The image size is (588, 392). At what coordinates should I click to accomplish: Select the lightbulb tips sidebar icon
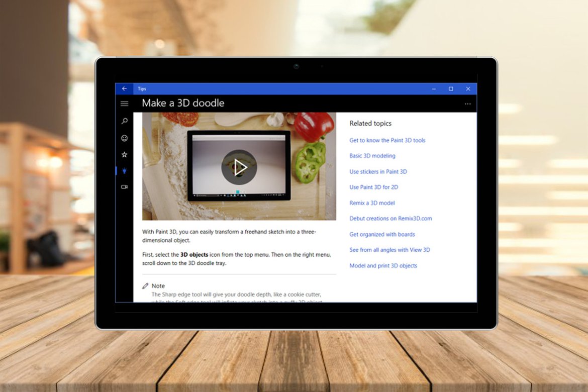click(125, 171)
